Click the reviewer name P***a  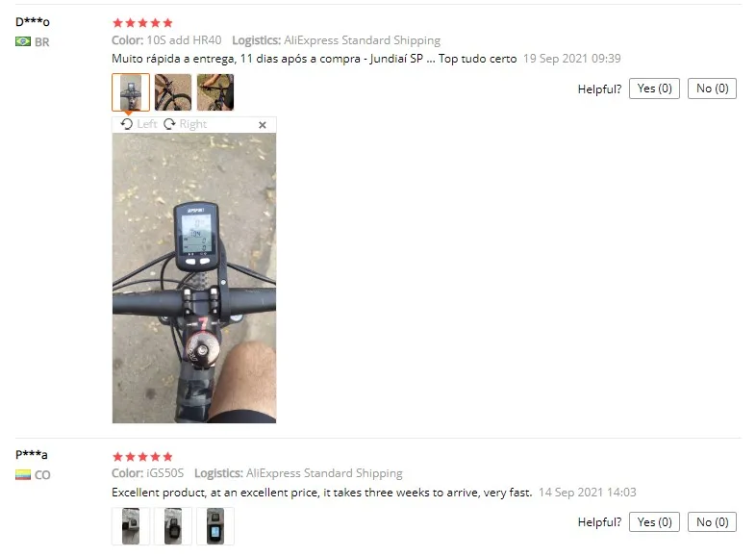[x=32, y=455]
